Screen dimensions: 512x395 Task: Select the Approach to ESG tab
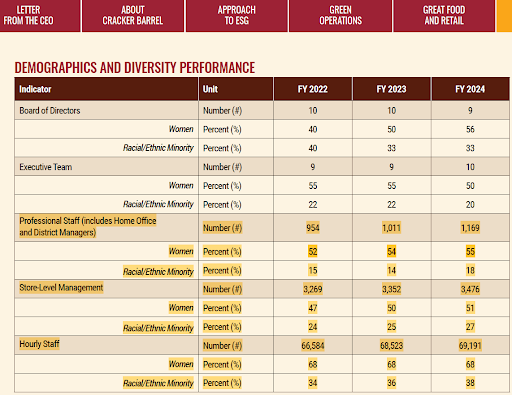tap(237, 16)
